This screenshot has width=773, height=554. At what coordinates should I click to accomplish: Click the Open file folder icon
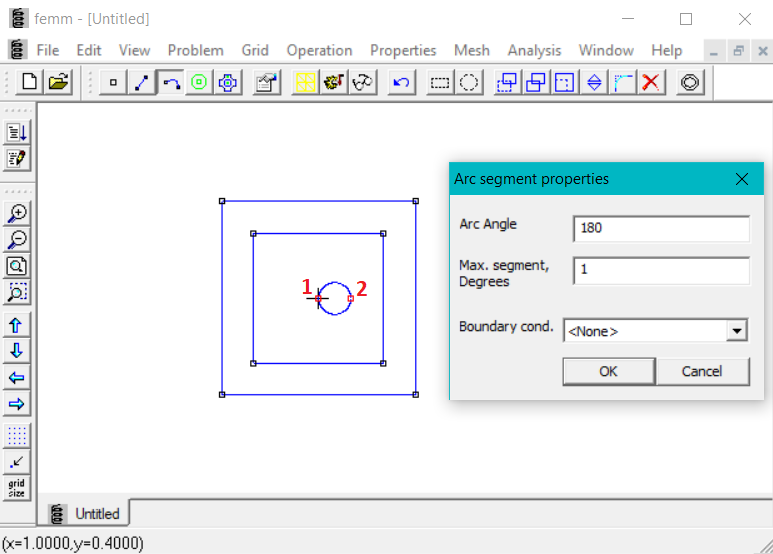pyautogui.click(x=59, y=83)
